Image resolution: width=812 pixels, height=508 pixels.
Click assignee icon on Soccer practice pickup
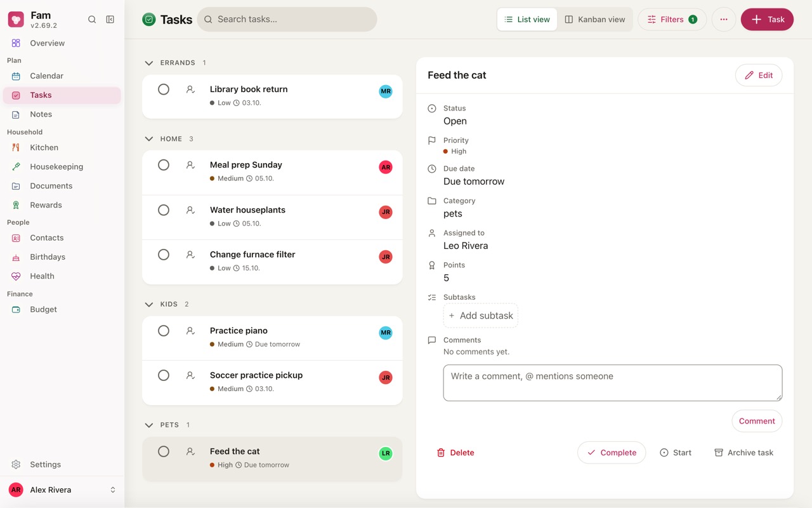190,375
